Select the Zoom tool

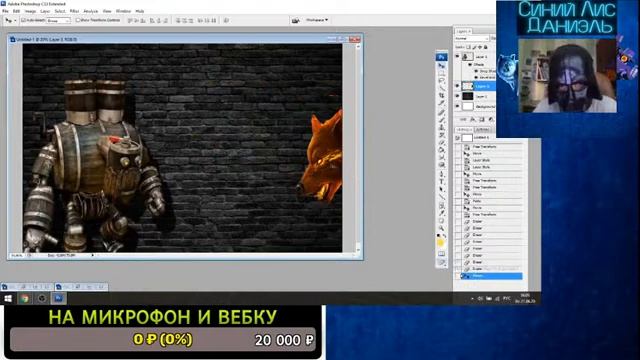point(441,228)
